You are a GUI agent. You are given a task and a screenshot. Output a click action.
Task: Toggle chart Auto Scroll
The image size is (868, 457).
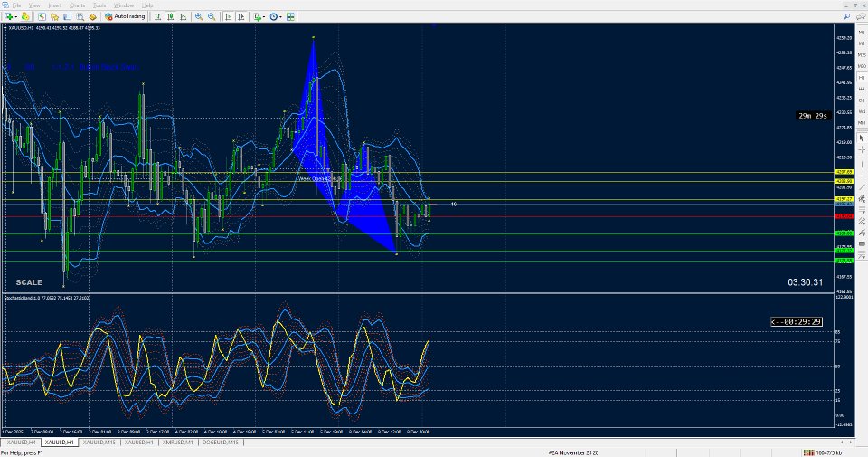click(x=228, y=16)
